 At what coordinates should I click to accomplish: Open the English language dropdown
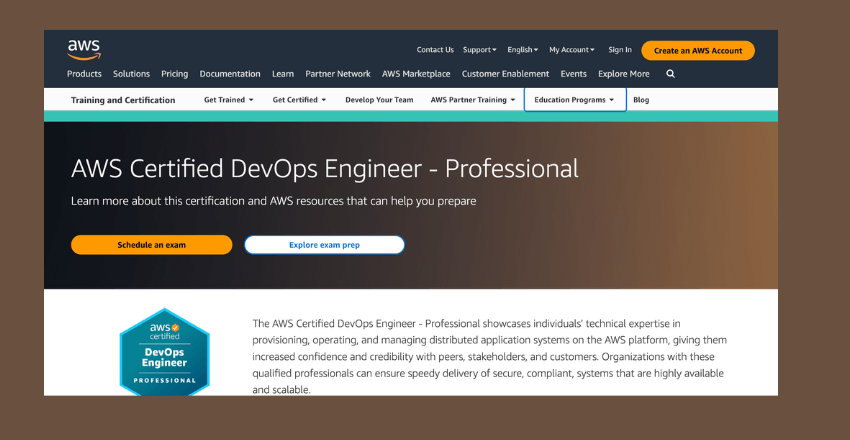[x=523, y=50]
